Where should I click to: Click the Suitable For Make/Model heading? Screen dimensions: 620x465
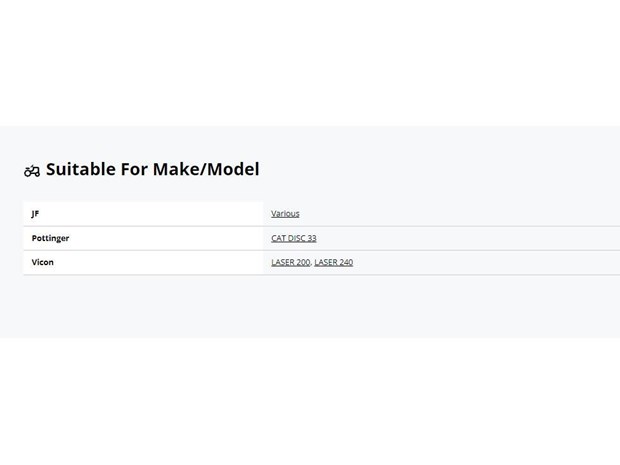coord(153,169)
